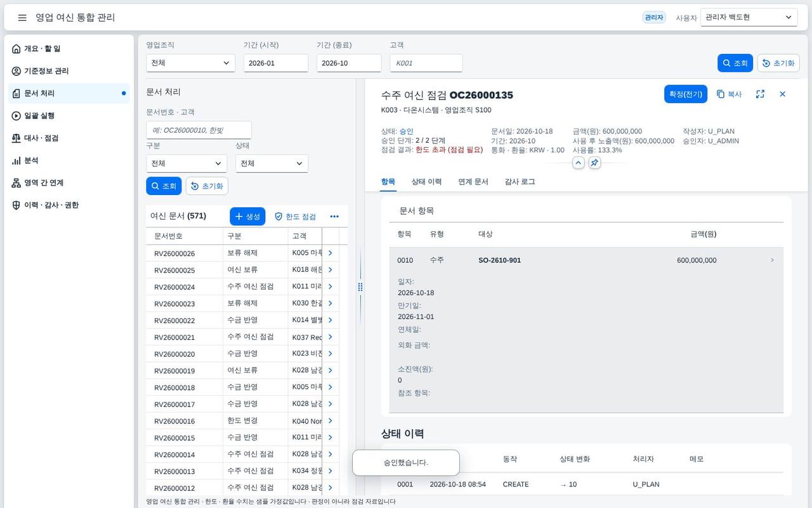Click the 기간 (종료) input field
This screenshot has height=508, width=812.
pyautogui.click(x=349, y=63)
